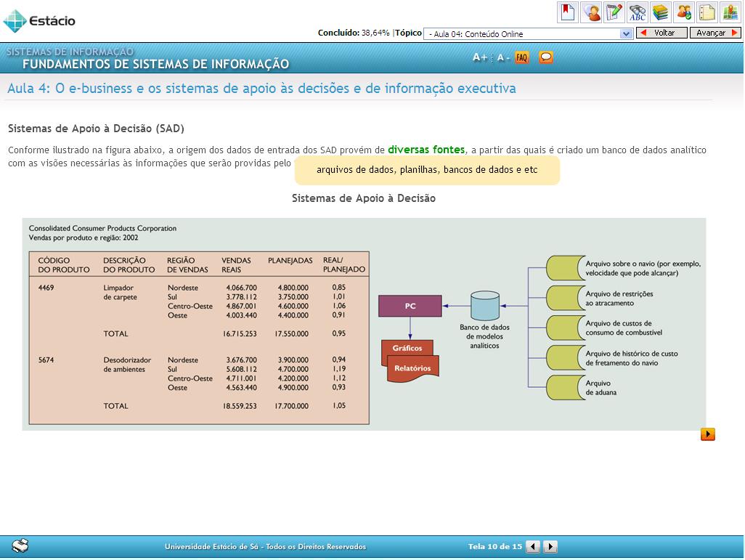
Task: Click the 'PLANEJADAS' column header
Action: click(x=290, y=261)
